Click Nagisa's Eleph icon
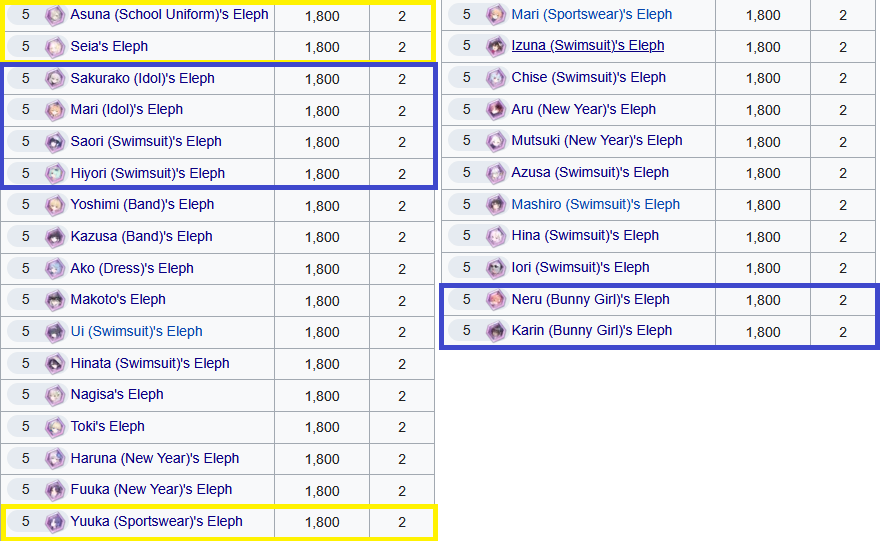Viewport: 880px width, 541px height. [x=55, y=395]
